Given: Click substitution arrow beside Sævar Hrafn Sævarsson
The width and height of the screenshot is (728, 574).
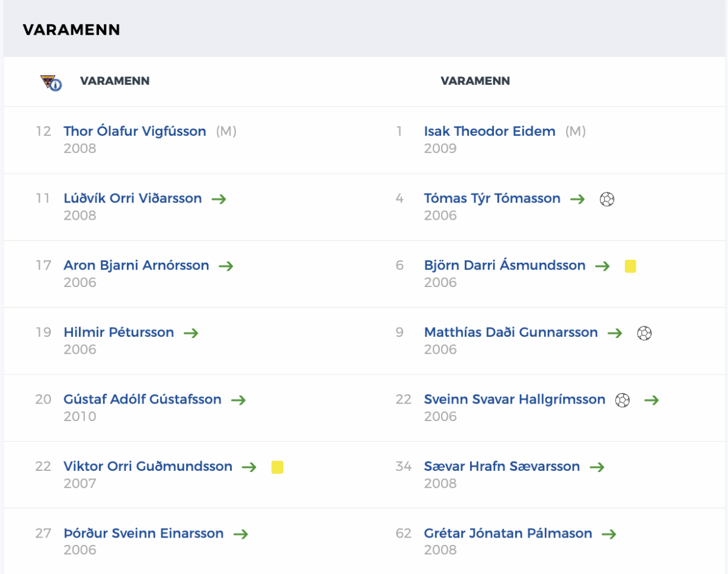Looking at the screenshot, I should coord(597,467).
